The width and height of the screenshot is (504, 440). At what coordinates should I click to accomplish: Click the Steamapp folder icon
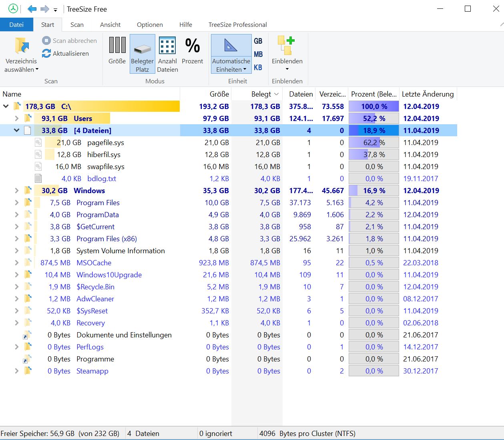pyautogui.click(x=28, y=371)
